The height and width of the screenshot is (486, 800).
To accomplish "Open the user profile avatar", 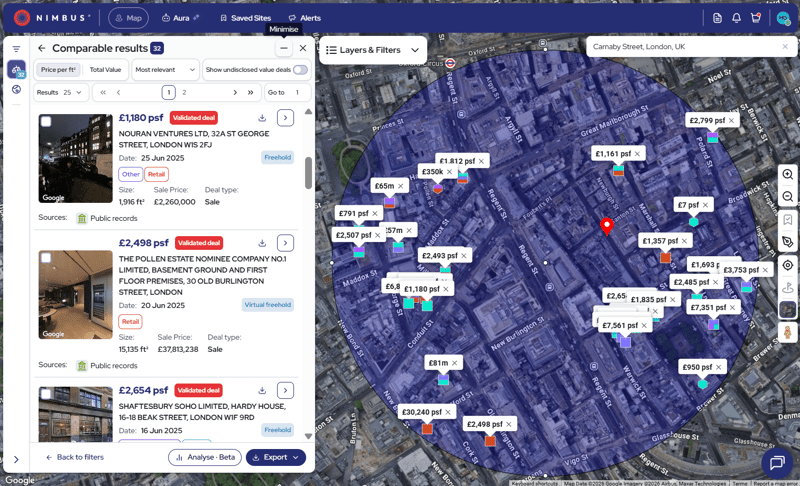I will point(783,18).
